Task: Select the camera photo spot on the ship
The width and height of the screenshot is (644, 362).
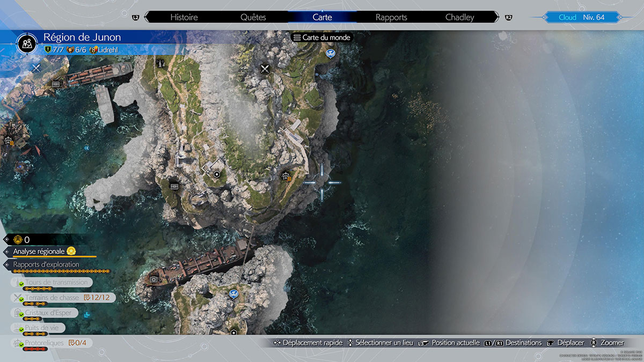Action: tap(154, 279)
